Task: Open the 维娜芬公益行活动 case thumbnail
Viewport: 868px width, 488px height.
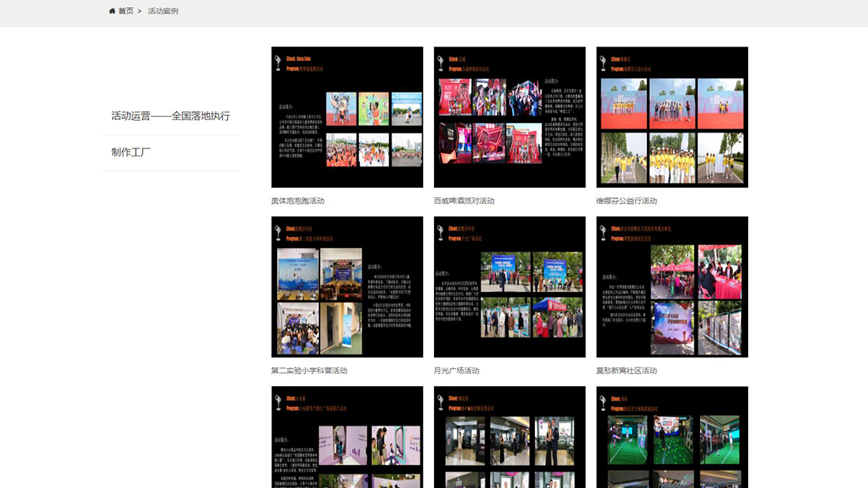Action: (x=672, y=117)
